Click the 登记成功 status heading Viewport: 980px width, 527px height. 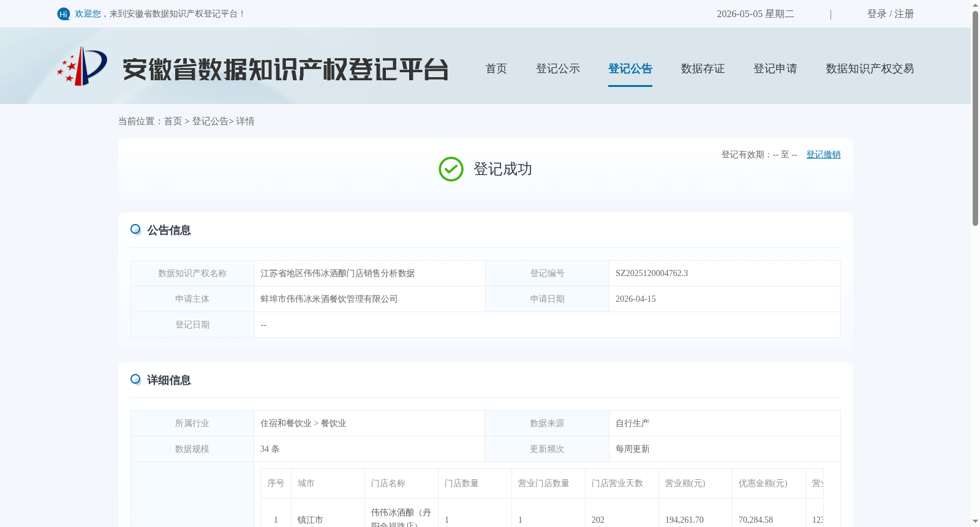[x=503, y=169]
